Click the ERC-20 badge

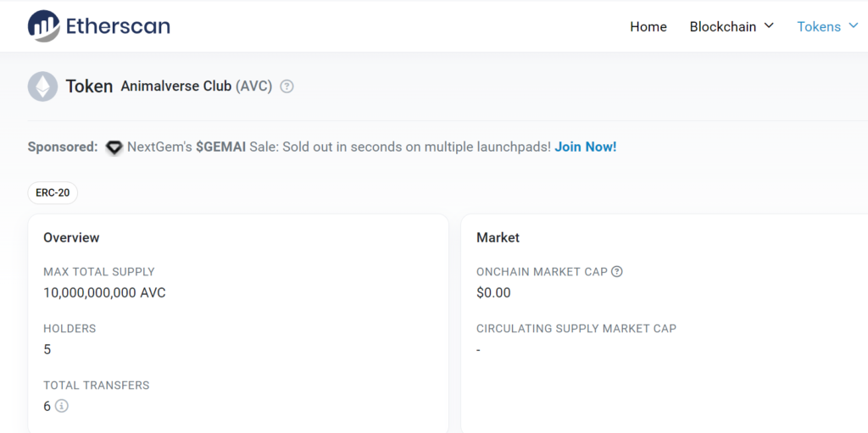click(x=53, y=192)
